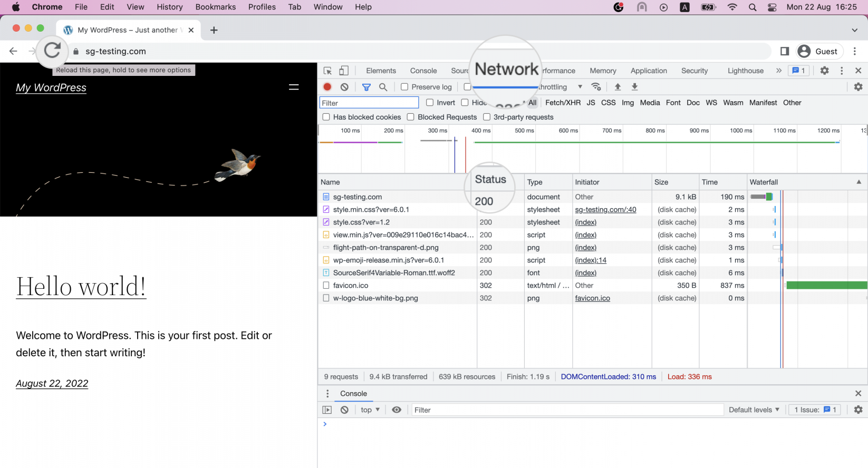The height and width of the screenshot is (468, 868).
Task: Clear the network log
Action: coord(344,87)
